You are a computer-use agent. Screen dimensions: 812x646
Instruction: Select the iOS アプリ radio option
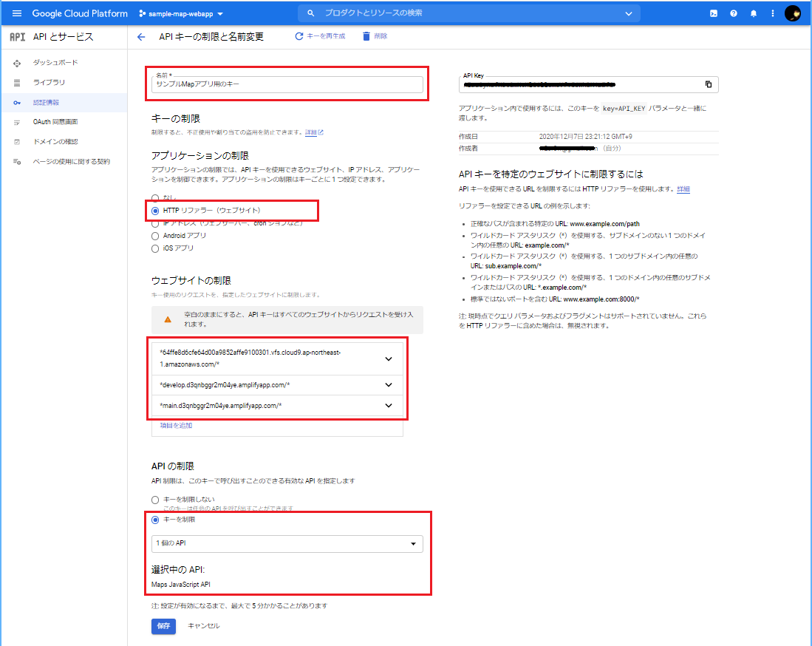click(x=155, y=248)
